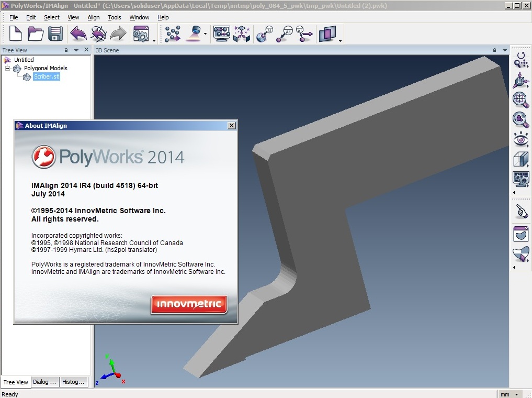
Task: Click the monitor with gears display options icon
Action: [x=521, y=179]
